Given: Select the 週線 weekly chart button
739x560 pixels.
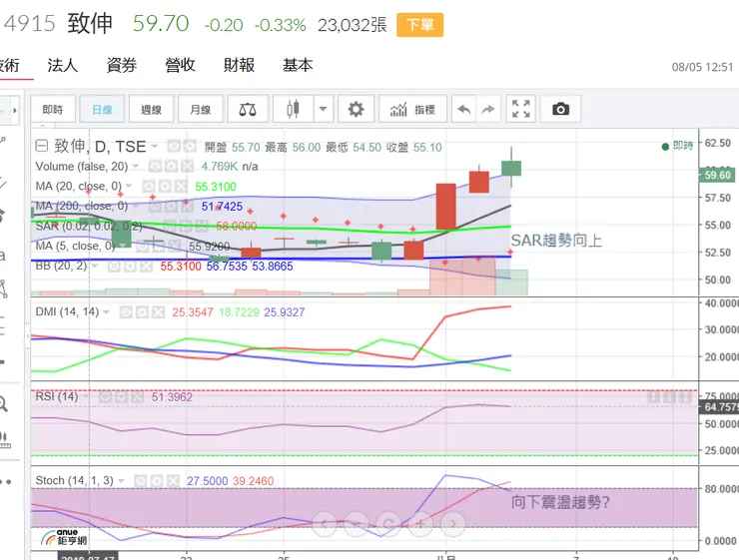Looking at the screenshot, I should click(x=151, y=109).
